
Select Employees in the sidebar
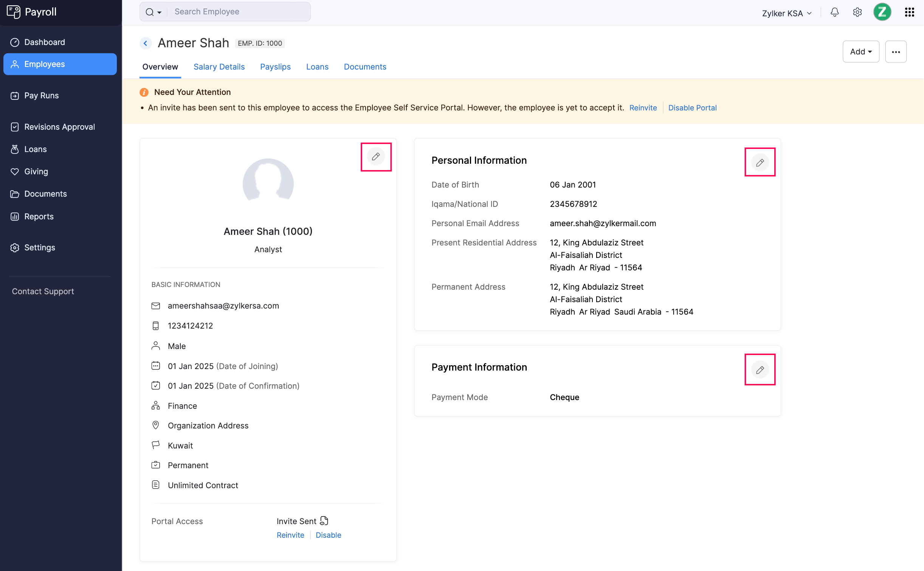[x=60, y=64]
